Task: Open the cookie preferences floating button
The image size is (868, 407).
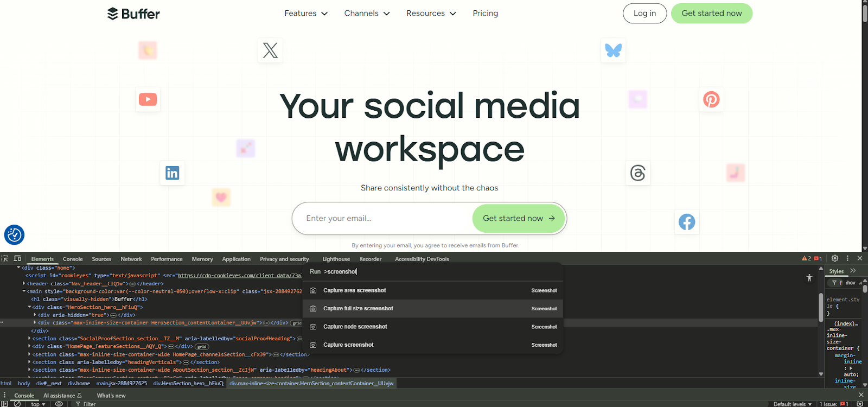Action: click(x=15, y=235)
